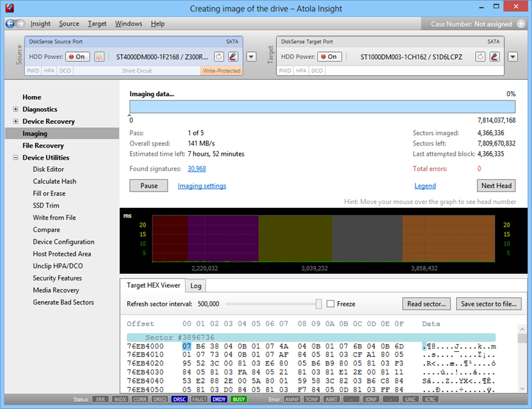Add a case number with the plus icon
Viewport: 532px width, 409px height.
point(521,24)
